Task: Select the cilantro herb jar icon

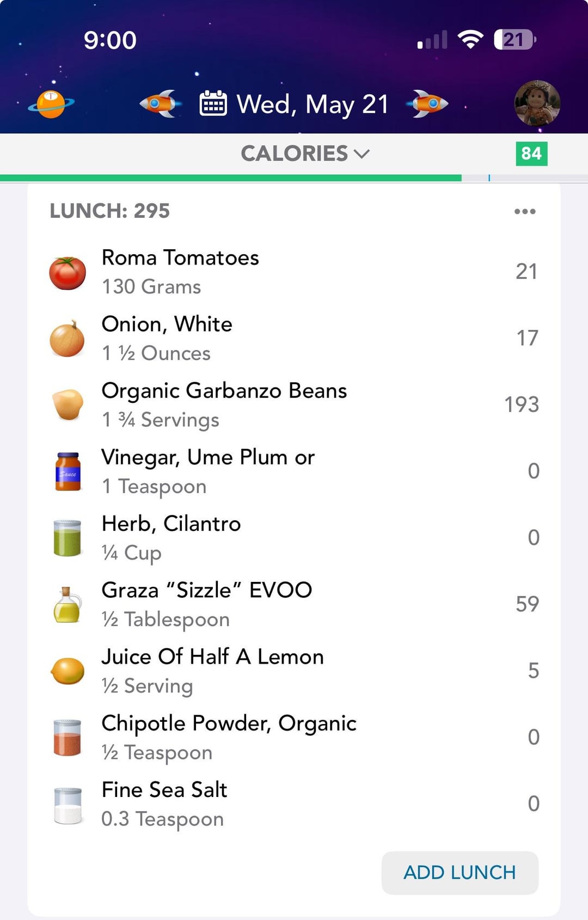Action: pyautogui.click(x=68, y=538)
